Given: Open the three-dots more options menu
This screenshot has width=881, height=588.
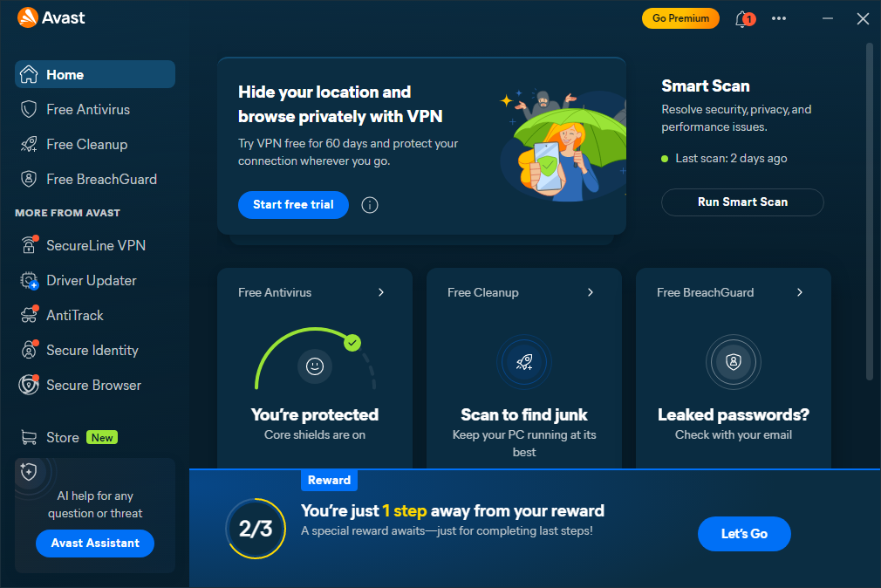Looking at the screenshot, I should [779, 18].
